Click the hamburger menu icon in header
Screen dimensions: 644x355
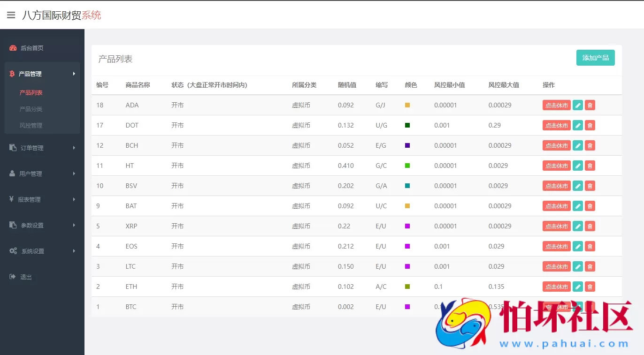coord(11,15)
